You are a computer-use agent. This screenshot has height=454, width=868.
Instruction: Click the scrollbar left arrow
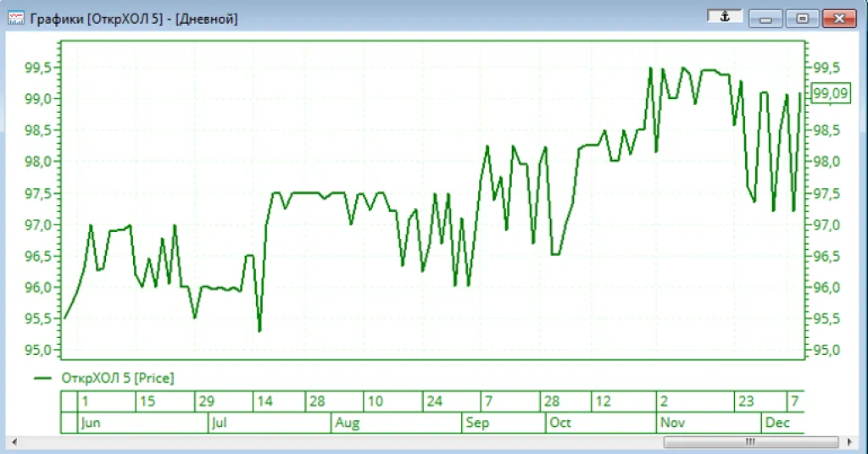(x=14, y=442)
